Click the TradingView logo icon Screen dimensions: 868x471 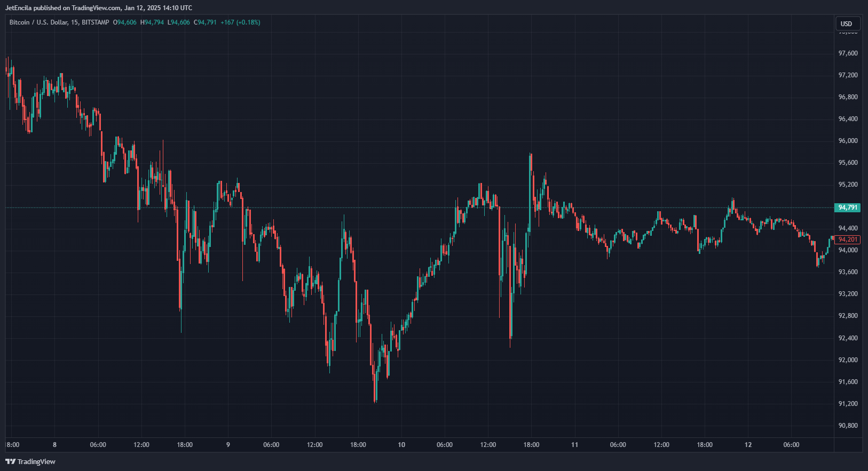10,461
